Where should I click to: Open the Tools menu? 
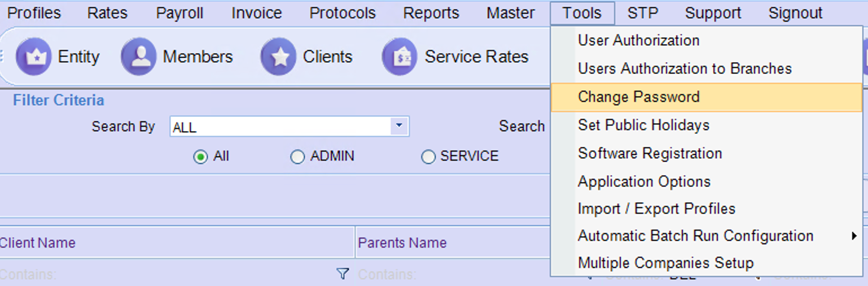pyautogui.click(x=582, y=12)
